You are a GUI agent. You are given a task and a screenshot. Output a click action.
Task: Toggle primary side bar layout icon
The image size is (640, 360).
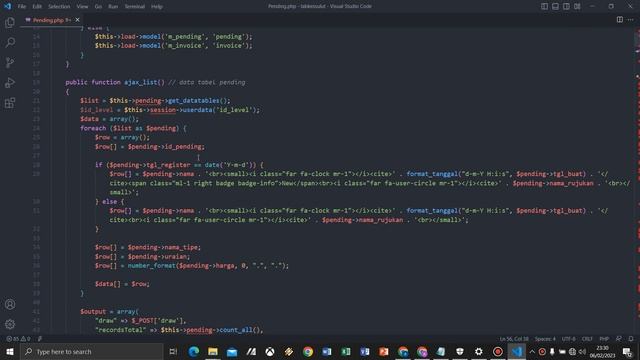pyautogui.click(x=544, y=6)
